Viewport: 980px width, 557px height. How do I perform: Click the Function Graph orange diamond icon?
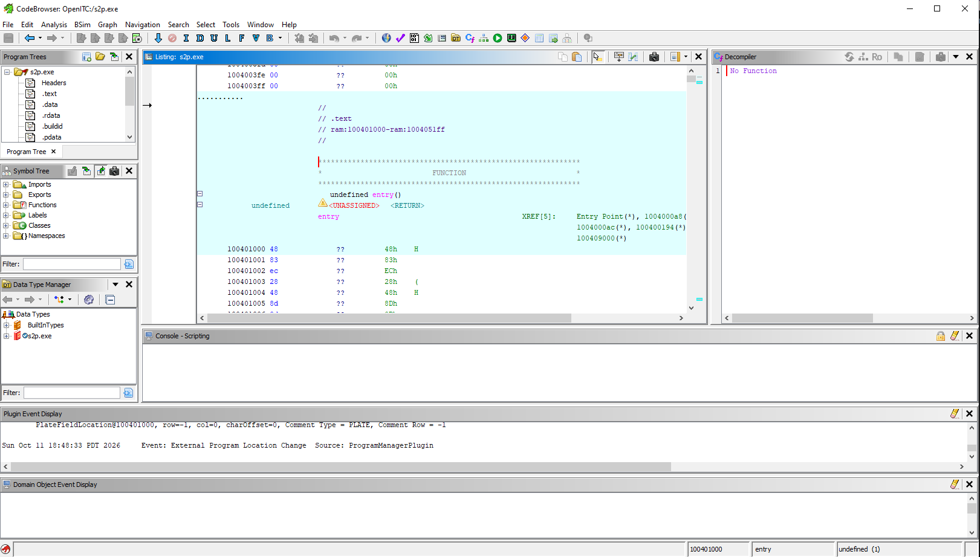coord(525,38)
